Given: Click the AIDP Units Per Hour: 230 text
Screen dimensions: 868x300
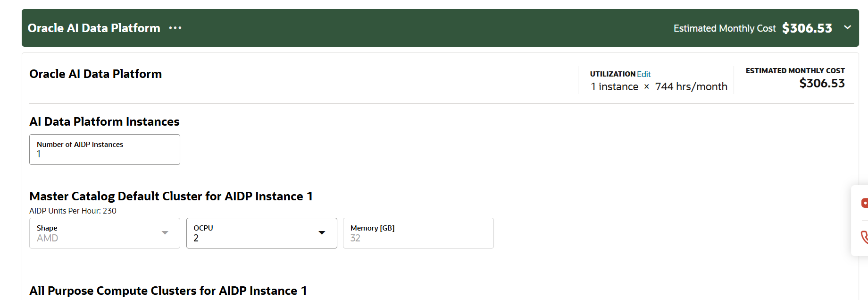Looking at the screenshot, I should click(x=73, y=211).
